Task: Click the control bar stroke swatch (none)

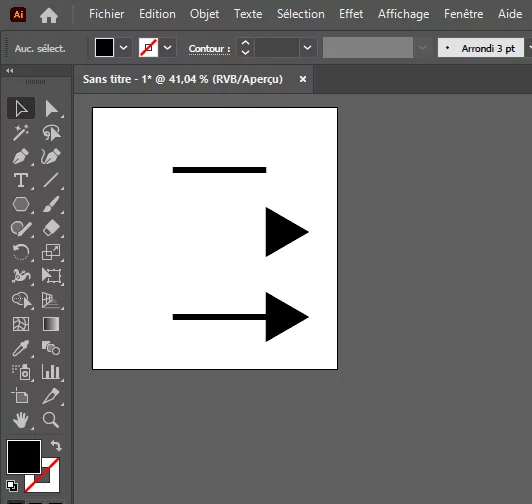Action: click(x=148, y=48)
